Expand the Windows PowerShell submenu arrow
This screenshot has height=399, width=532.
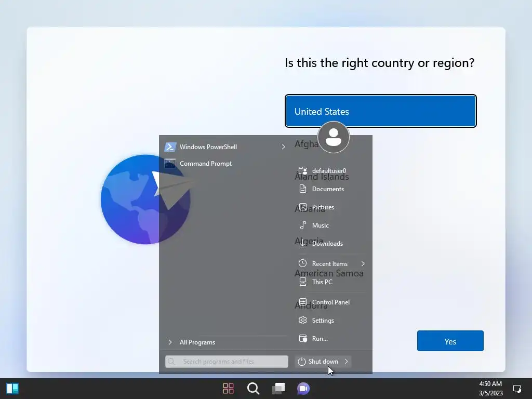tap(283, 147)
